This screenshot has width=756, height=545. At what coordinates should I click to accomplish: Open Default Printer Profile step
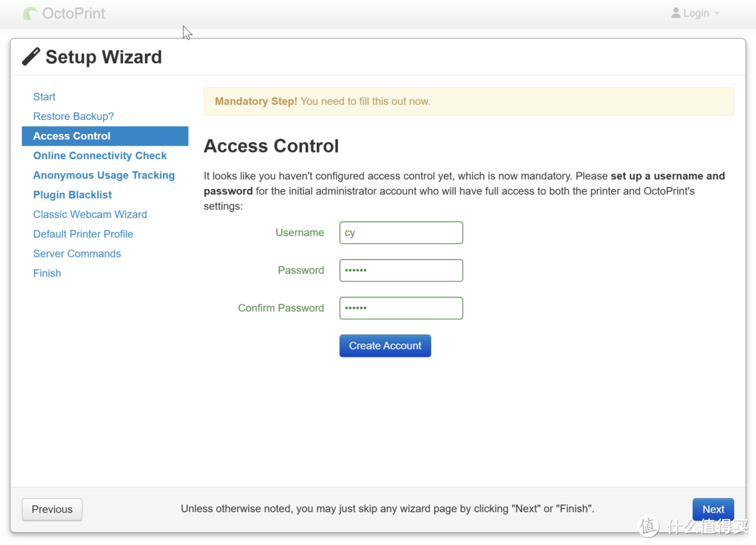pyautogui.click(x=83, y=234)
